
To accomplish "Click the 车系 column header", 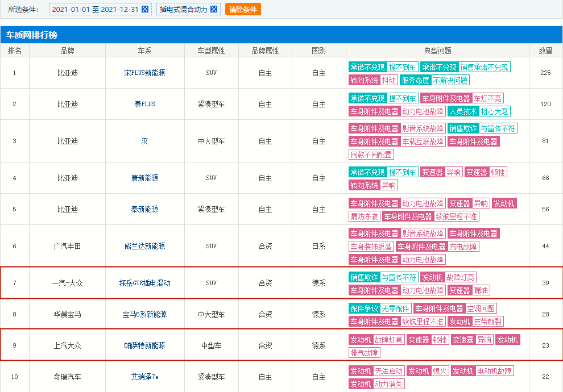I will coord(144,51).
